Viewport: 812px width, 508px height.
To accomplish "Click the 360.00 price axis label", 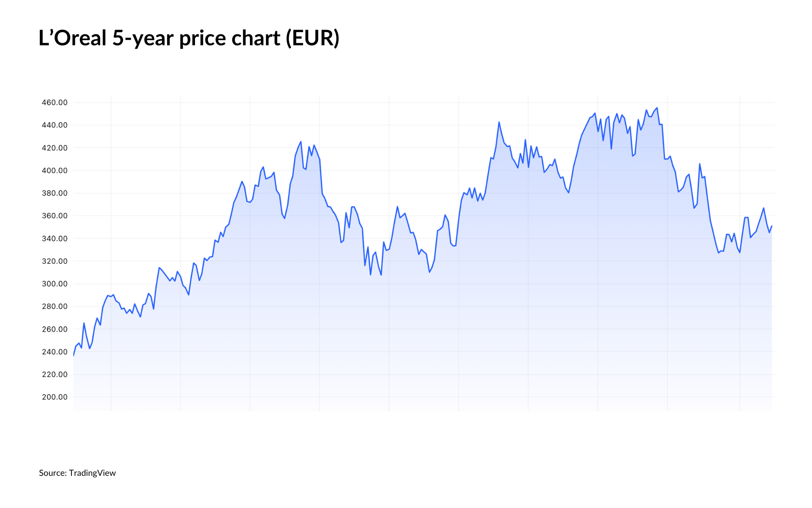I will click(55, 216).
